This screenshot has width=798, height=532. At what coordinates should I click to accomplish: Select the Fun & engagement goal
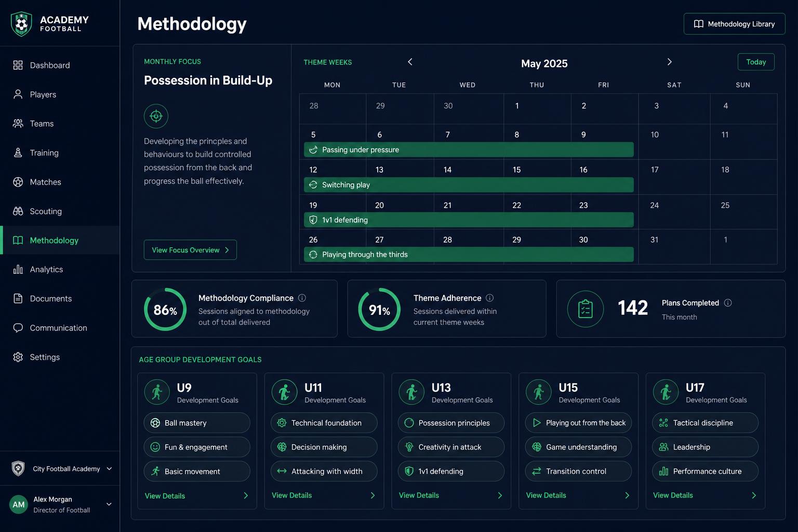click(x=197, y=447)
